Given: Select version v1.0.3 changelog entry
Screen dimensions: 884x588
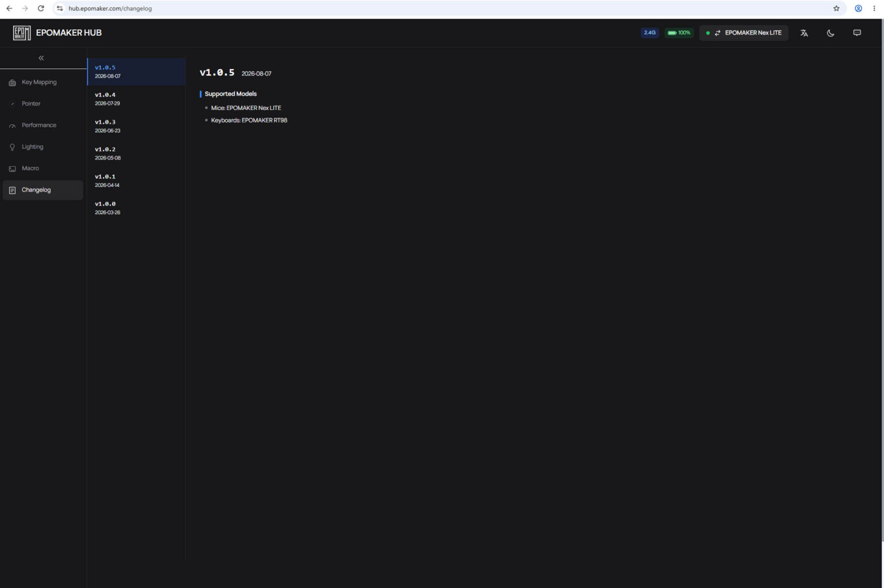Looking at the screenshot, I should click(x=136, y=126).
